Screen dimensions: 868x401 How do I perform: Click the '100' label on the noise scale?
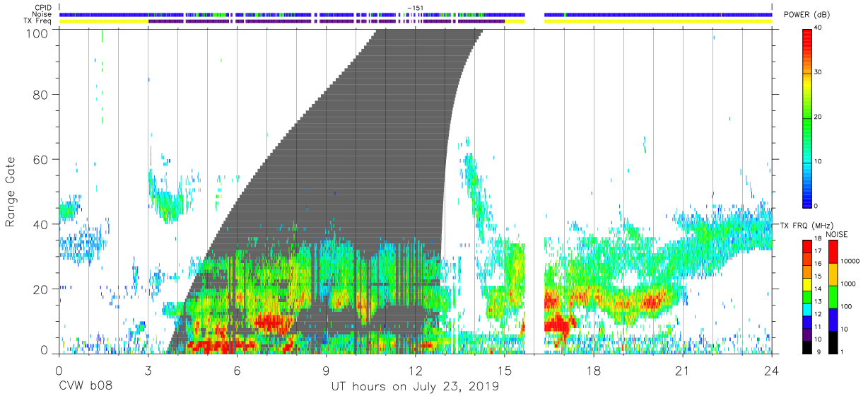[x=846, y=306]
